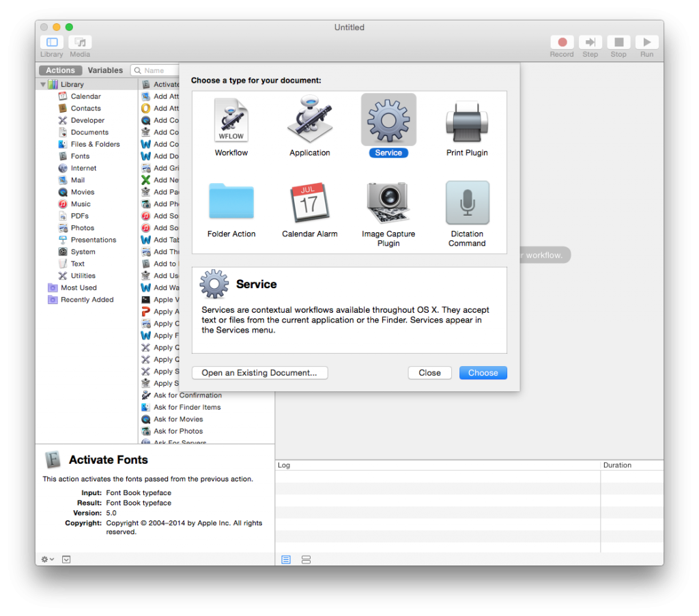Viewport: 699px width, 616px height.
Task: Select Calendar in the Library list
Action: 85,96
